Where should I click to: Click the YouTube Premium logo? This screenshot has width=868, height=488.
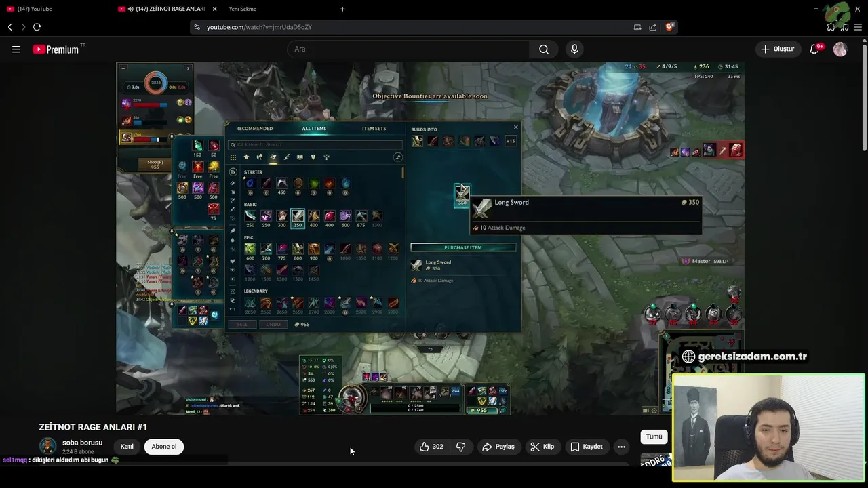[x=56, y=49]
